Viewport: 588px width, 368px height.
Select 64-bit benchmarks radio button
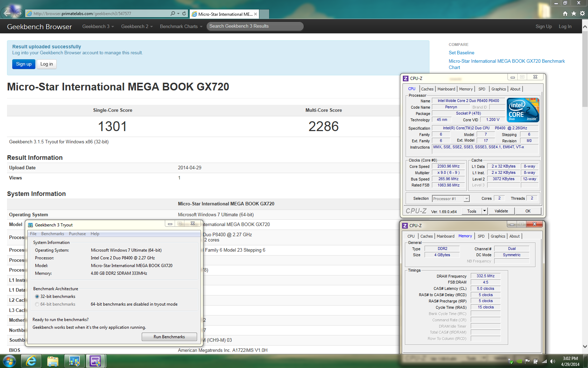click(x=37, y=304)
